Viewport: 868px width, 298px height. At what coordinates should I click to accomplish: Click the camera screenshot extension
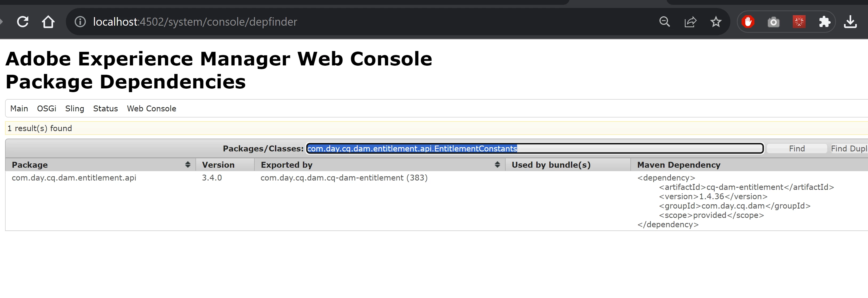773,22
